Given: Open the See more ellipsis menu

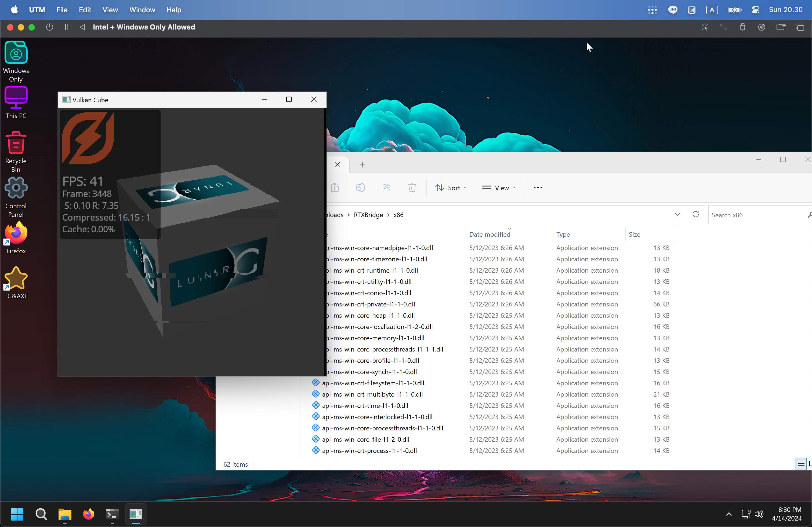Looking at the screenshot, I should click(x=538, y=188).
